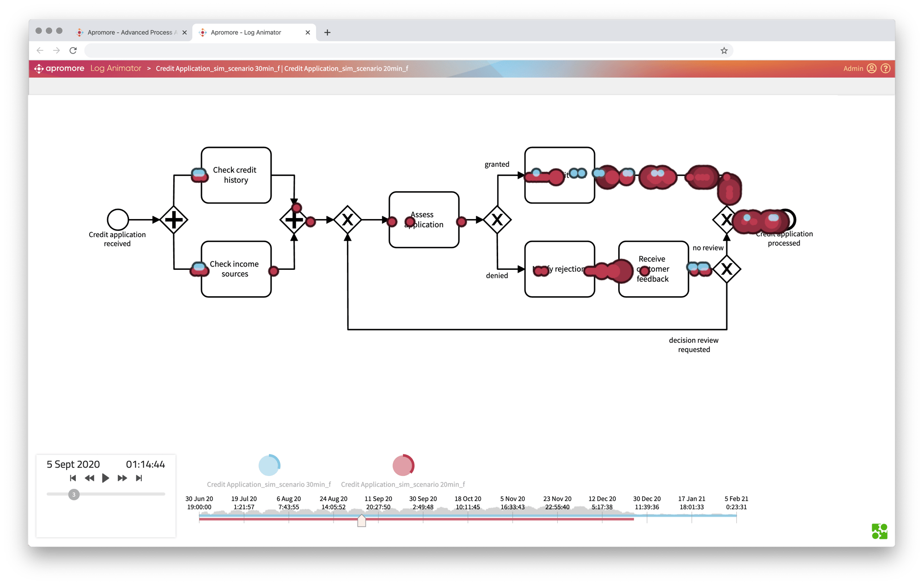Click the speed control slider handle
This screenshot has width=924, height=585.
click(x=73, y=494)
